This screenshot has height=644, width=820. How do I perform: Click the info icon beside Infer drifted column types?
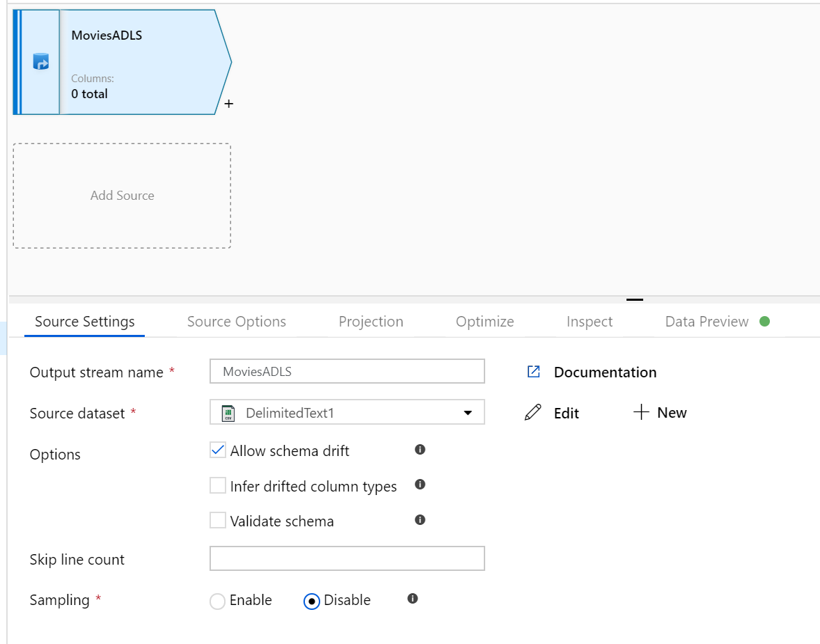(x=420, y=485)
